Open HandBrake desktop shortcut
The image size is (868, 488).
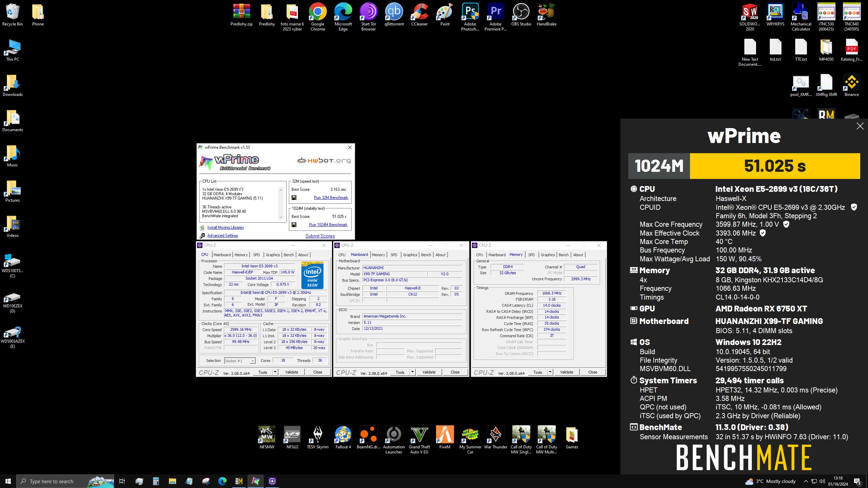[547, 15]
